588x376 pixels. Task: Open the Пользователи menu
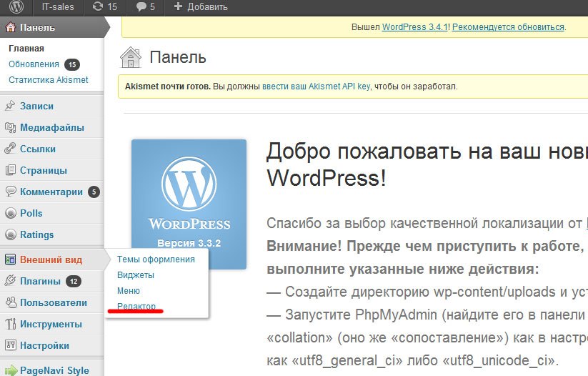(x=54, y=302)
